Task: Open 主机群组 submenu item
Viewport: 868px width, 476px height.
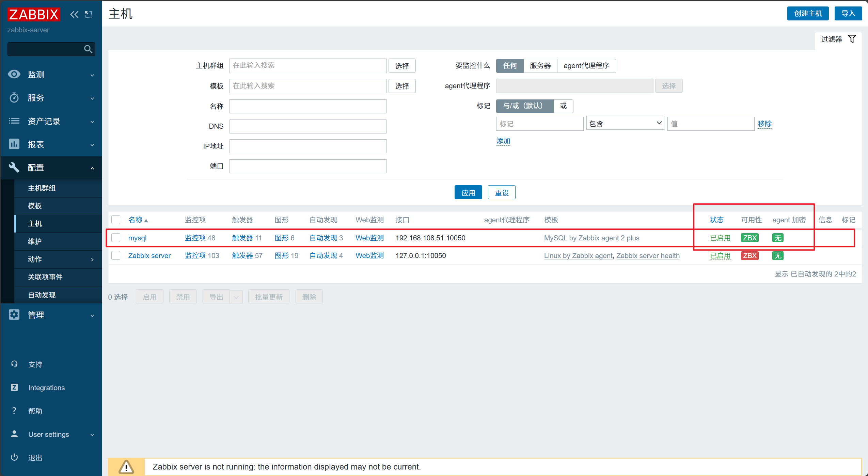Action: pos(42,188)
